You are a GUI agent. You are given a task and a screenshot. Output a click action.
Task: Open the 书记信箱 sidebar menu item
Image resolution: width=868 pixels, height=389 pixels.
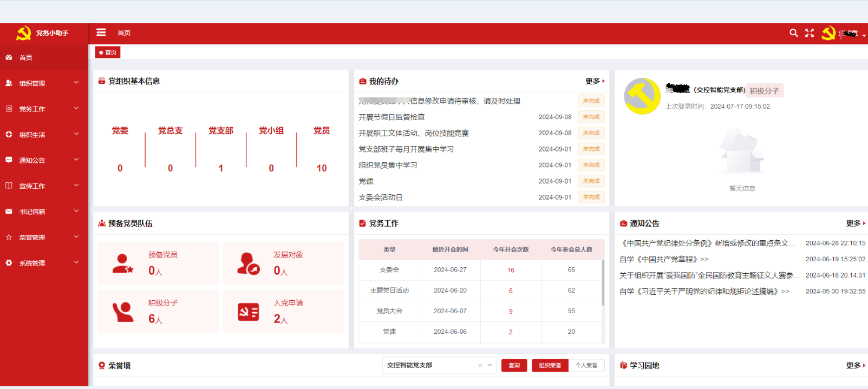pyautogui.click(x=44, y=212)
